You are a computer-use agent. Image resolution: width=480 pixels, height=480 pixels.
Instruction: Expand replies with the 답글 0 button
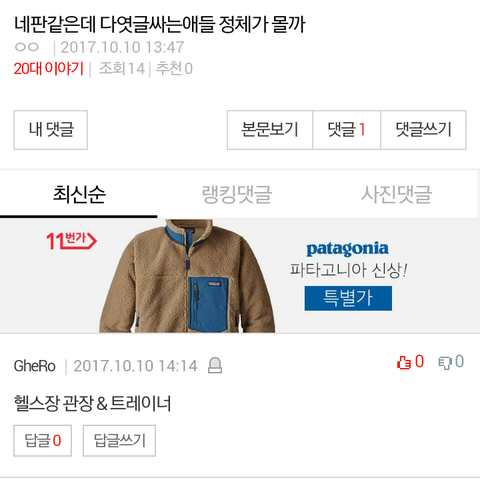pos(43,440)
